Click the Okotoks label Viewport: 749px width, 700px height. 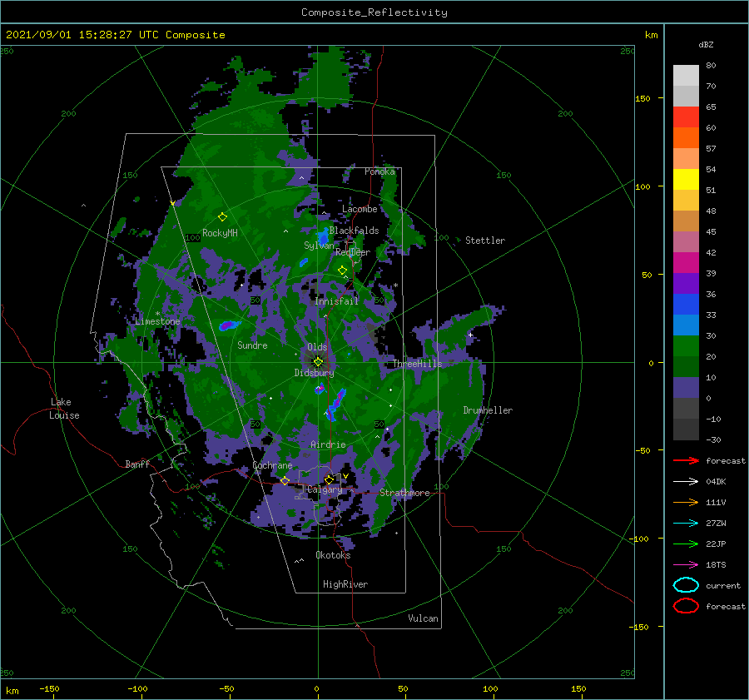click(x=333, y=555)
